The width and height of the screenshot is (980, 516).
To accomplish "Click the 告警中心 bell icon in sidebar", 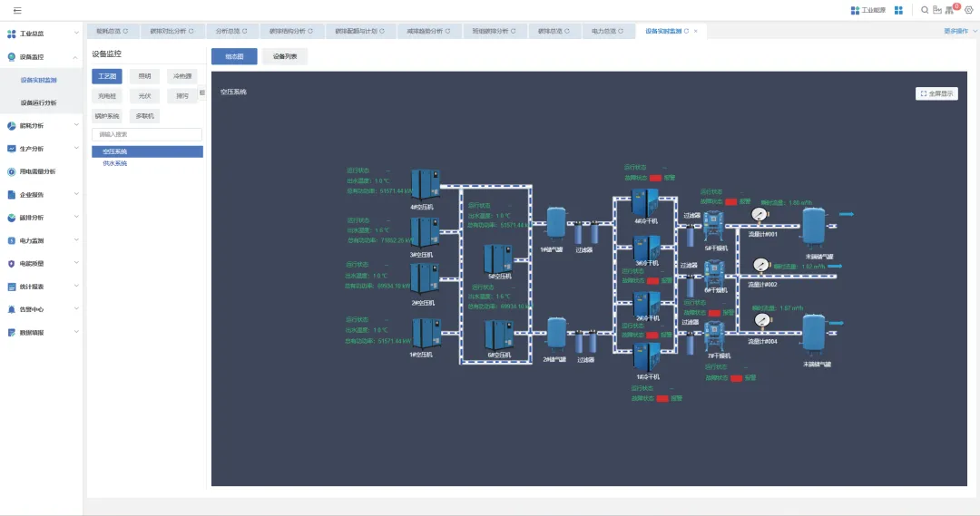I will pyautogui.click(x=12, y=309).
